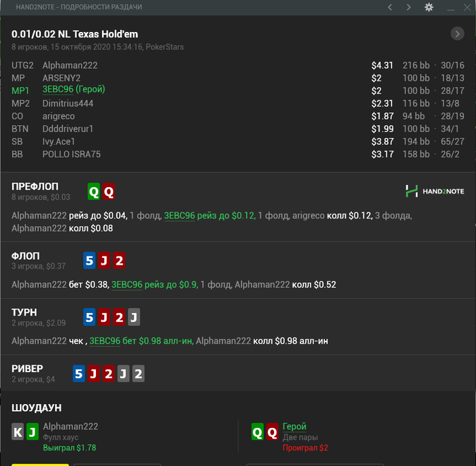The height and width of the screenshot is (466, 476).
Task: Select player arigreco in the seat list
Action: pos(58,116)
